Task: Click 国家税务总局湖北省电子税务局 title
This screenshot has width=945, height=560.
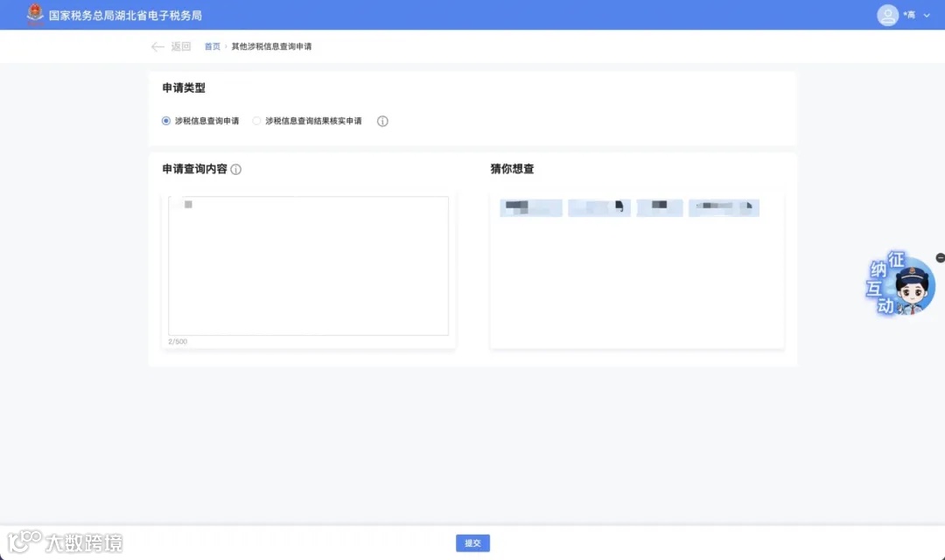Action: pyautogui.click(x=125, y=16)
